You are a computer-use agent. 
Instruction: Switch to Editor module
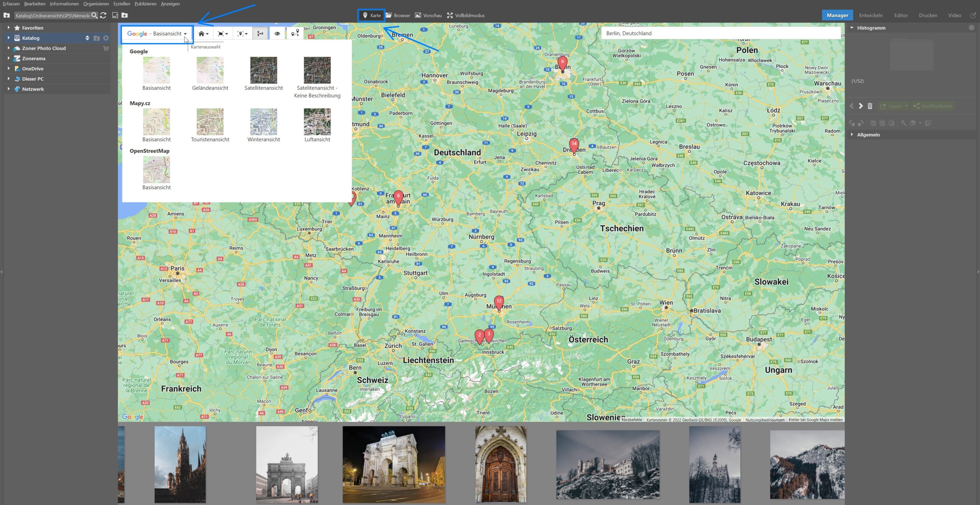901,15
